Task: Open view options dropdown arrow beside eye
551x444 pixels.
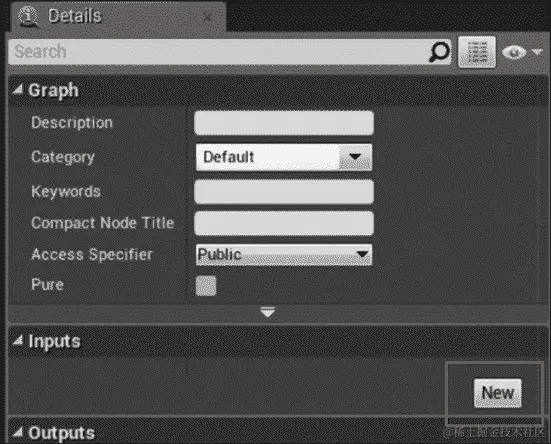Action: pos(537,52)
